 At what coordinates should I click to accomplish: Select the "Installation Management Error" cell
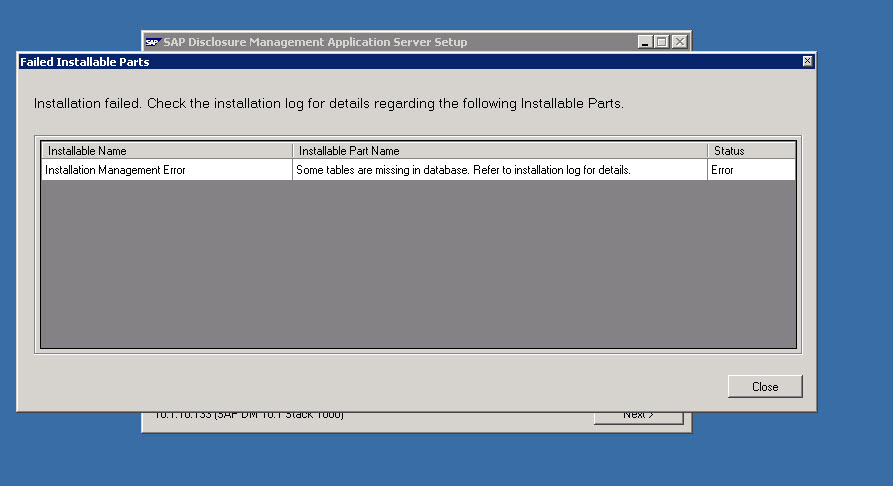167,170
